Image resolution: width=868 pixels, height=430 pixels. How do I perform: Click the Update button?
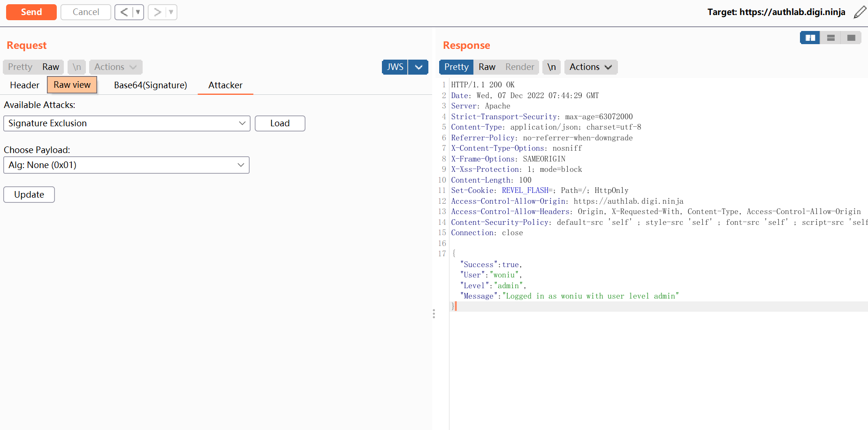[x=29, y=195]
